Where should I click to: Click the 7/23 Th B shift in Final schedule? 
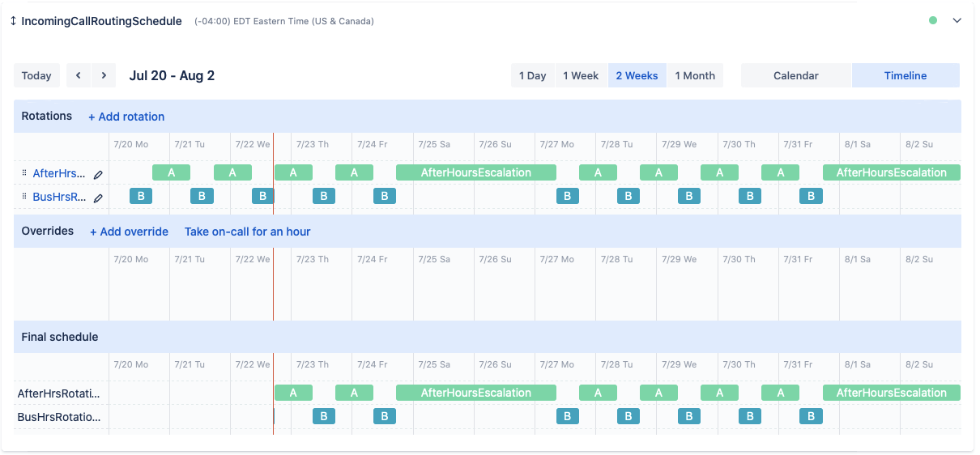[x=324, y=416]
